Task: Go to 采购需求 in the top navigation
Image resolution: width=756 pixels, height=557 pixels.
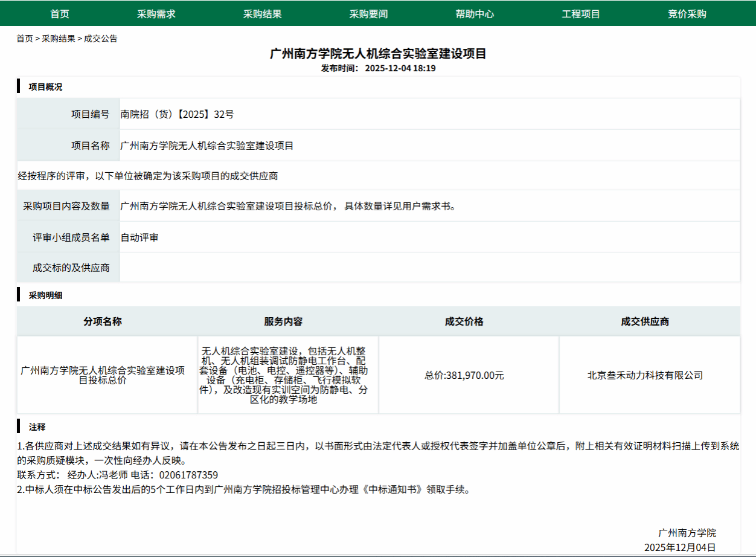Action: pos(156,14)
